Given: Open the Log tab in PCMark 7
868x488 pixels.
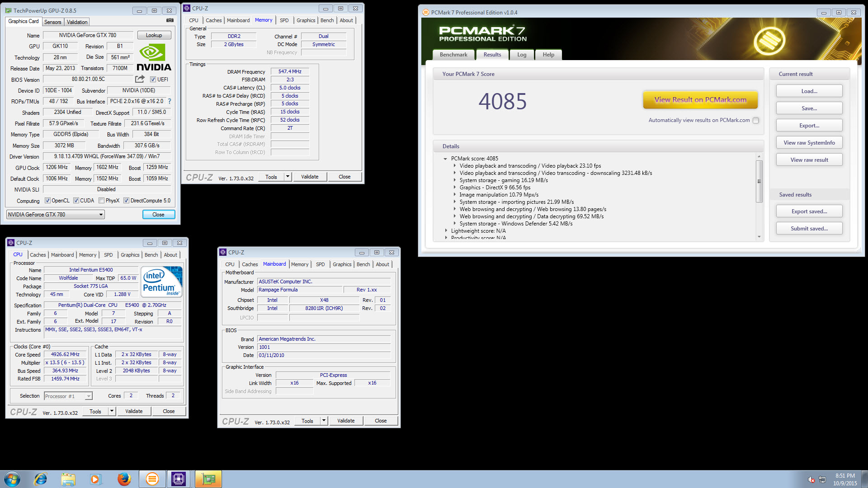Looking at the screenshot, I should [x=522, y=55].
